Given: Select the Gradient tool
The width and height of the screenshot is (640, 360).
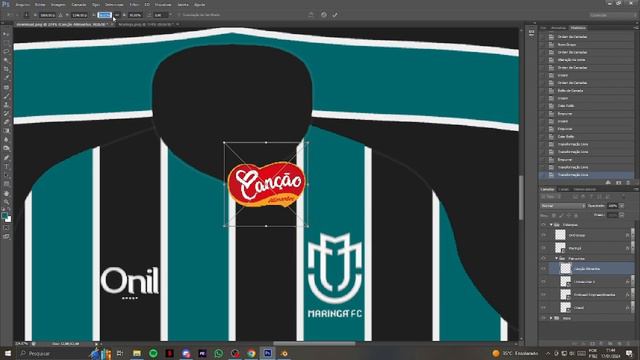Looking at the screenshot, I should tap(6, 131).
